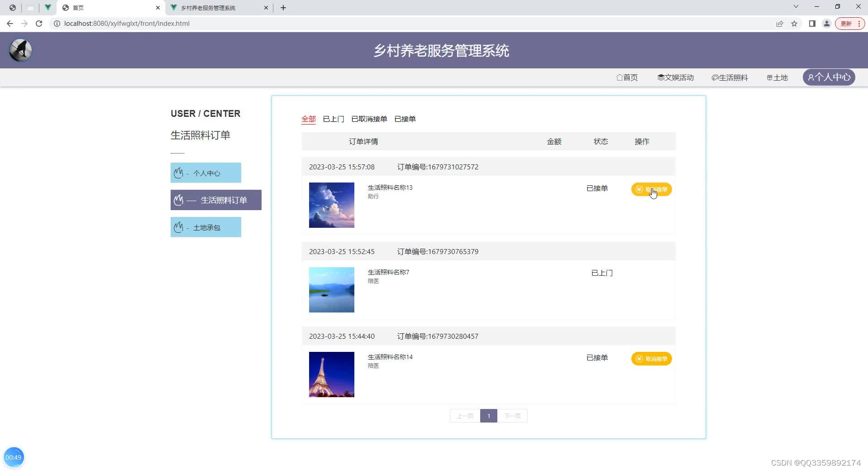
Task: Click the address bar URL field
Action: coord(407,24)
